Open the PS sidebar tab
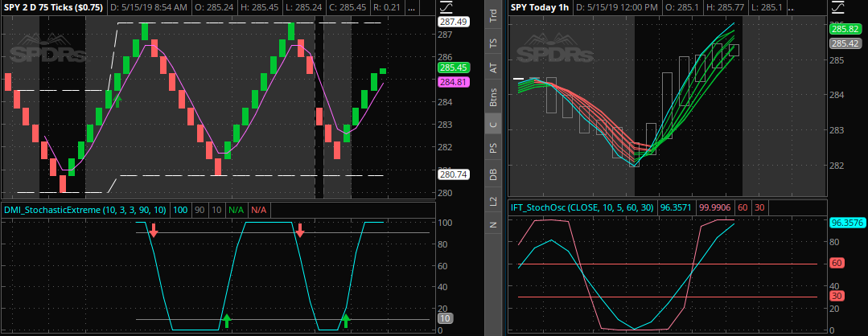The height and width of the screenshot is (336, 868). (x=493, y=149)
